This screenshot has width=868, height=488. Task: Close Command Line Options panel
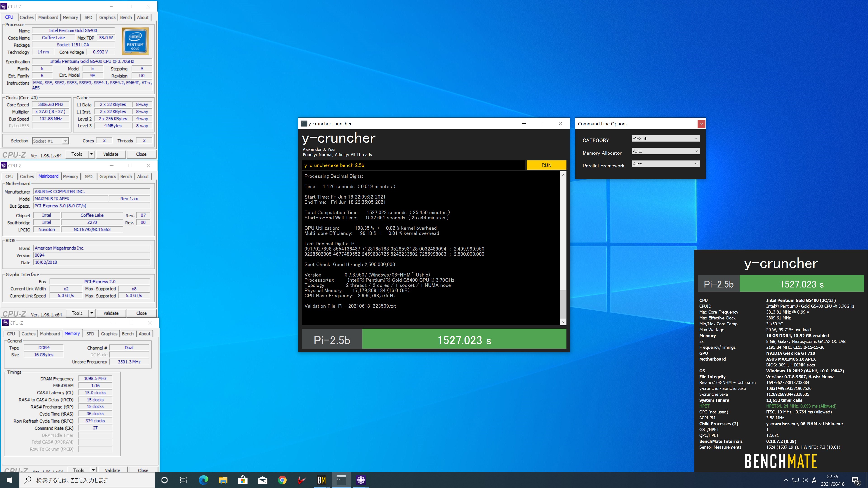[701, 124]
